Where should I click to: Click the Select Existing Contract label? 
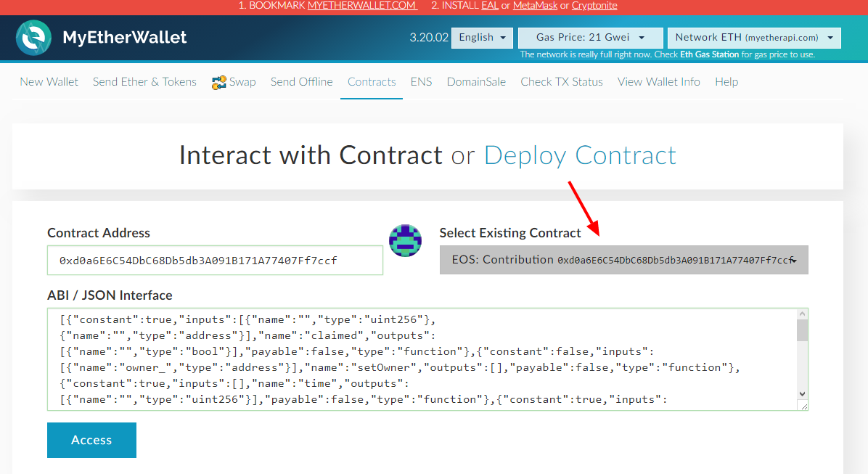(510, 233)
